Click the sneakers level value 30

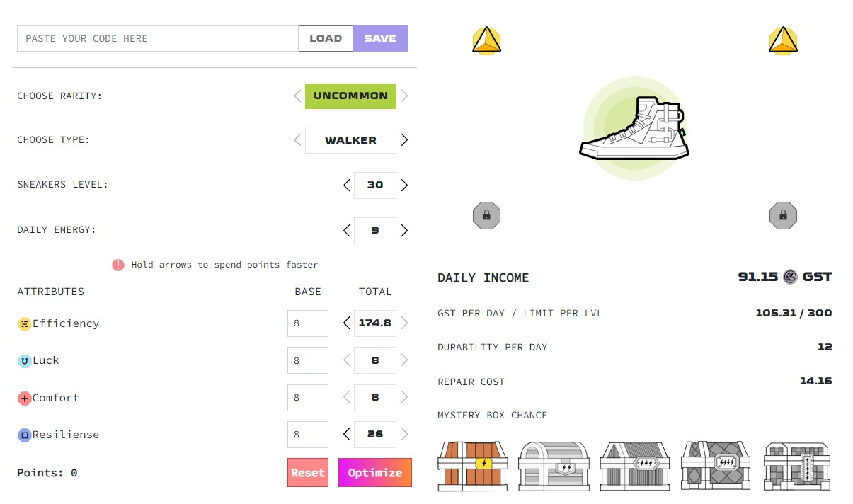point(375,185)
